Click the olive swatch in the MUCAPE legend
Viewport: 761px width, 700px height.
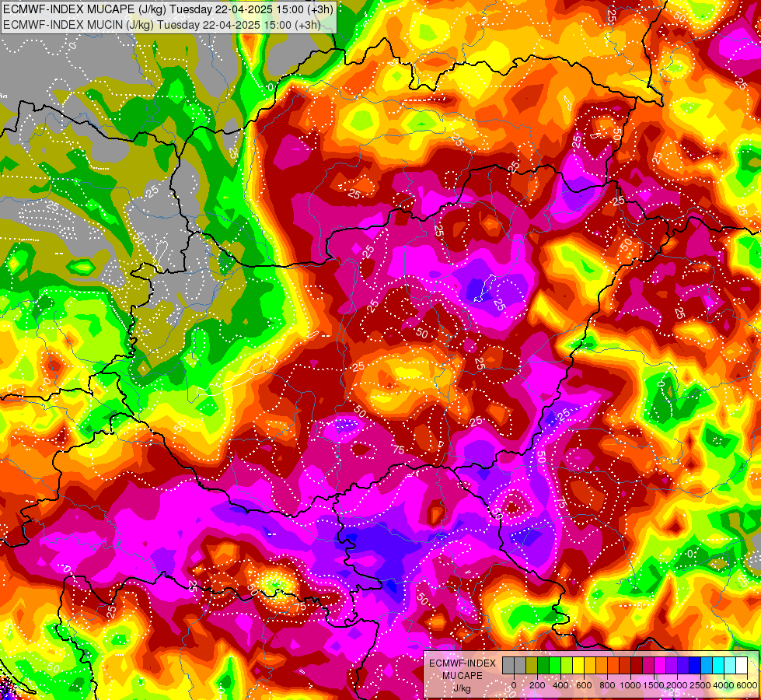532,665
